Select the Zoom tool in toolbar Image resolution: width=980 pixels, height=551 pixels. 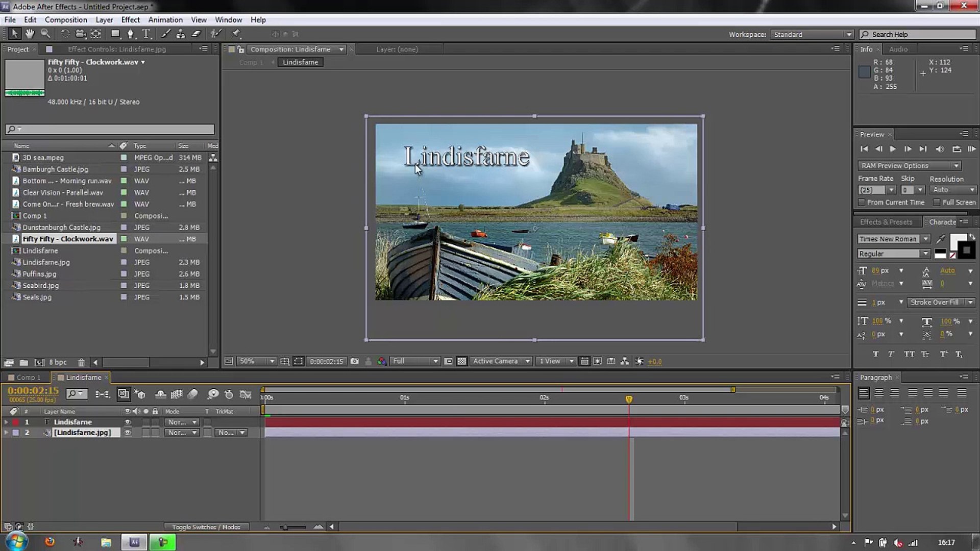[45, 34]
